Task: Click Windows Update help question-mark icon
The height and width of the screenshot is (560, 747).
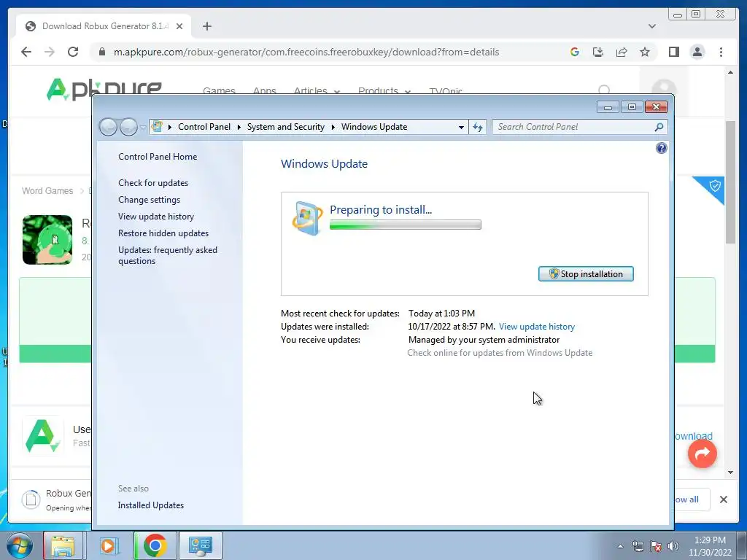Action: pyautogui.click(x=661, y=148)
